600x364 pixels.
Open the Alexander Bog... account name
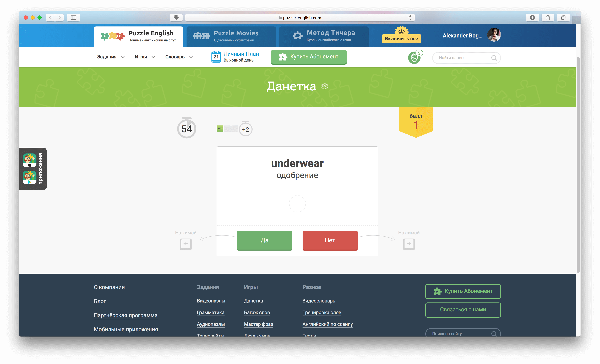tap(462, 36)
